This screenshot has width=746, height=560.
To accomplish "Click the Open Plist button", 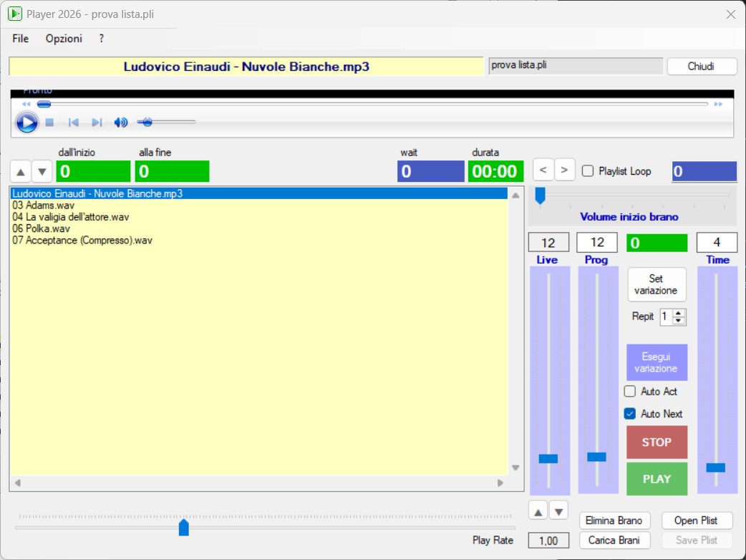I will click(x=697, y=521).
